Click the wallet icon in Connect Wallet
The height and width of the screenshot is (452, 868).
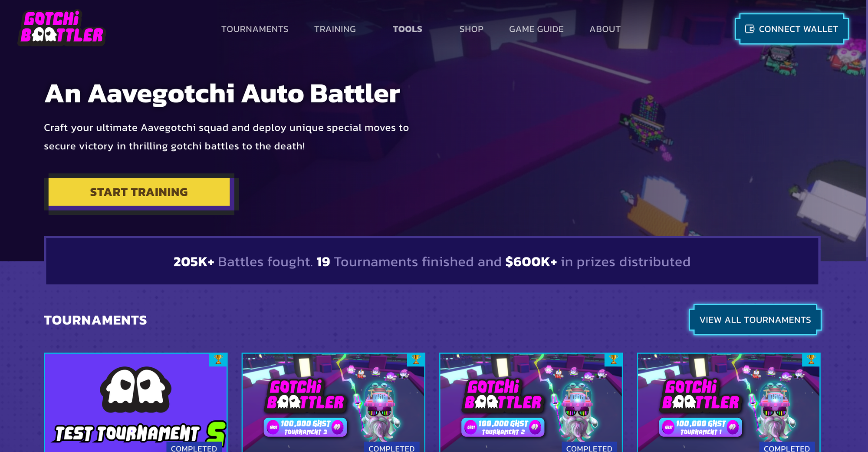[750, 29]
